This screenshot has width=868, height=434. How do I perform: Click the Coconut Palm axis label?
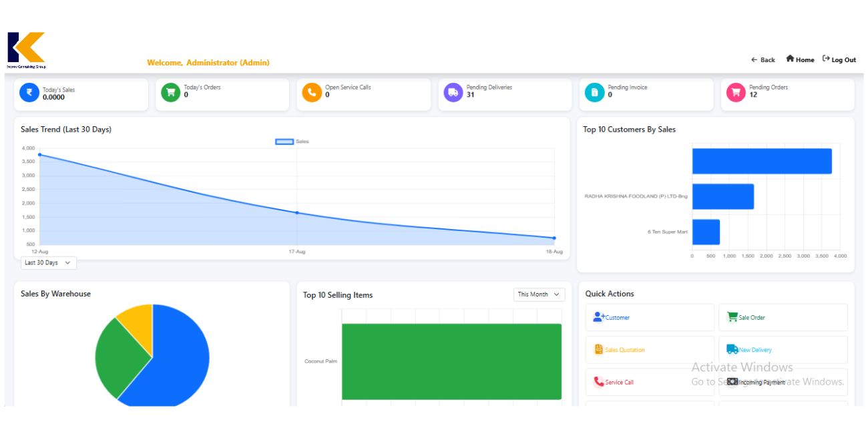[x=320, y=361]
